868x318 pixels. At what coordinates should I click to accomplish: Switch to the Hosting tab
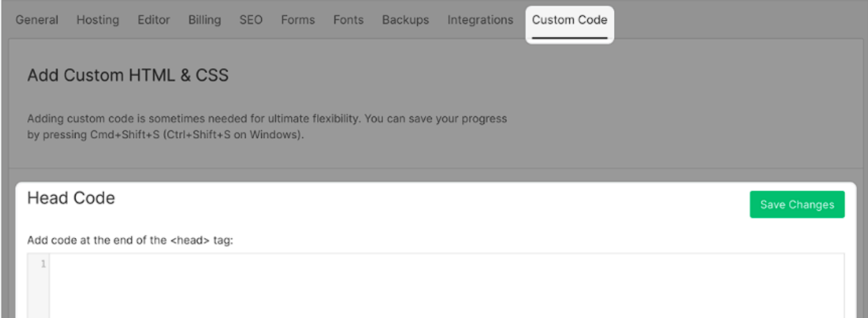(97, 20)
